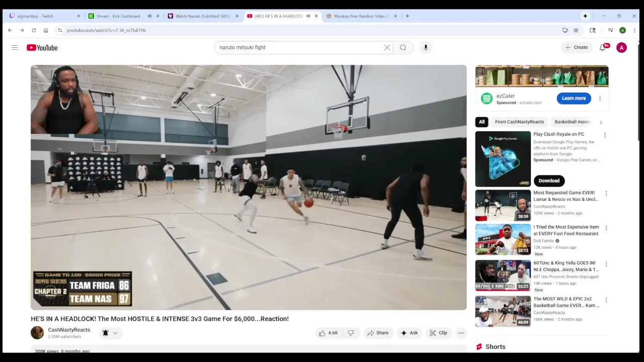Switch to the Stream Kick Dashboard tab

point(123,16)
